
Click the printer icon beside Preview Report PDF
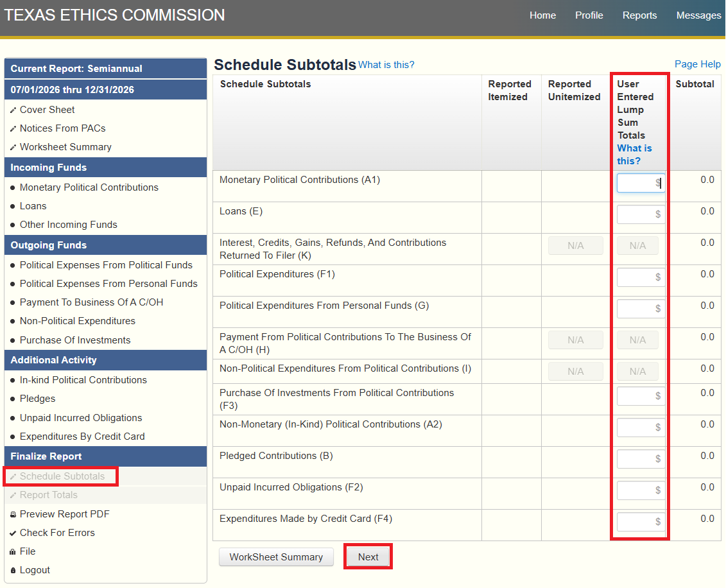coord(13,514)
